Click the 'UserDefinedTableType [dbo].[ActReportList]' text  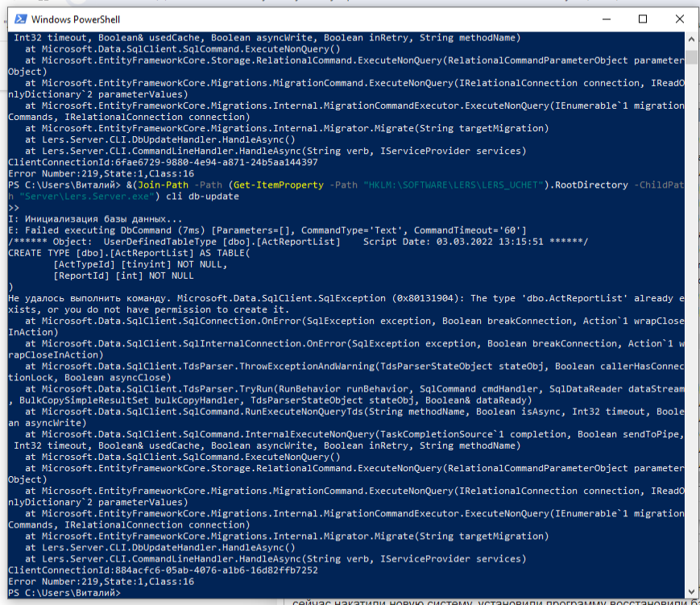coord(222,242)
